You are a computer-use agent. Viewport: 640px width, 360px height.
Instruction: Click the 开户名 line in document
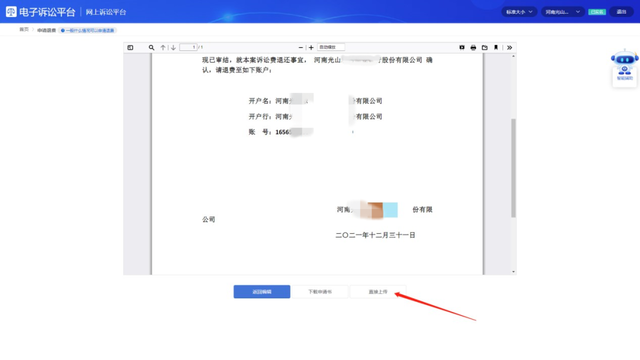[x=316, y=100]
